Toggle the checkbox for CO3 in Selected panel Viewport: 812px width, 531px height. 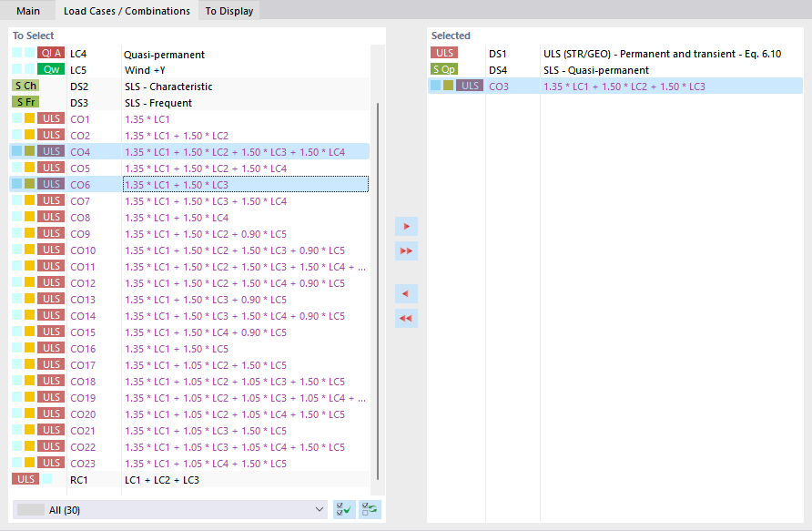(x=436, y=85)
